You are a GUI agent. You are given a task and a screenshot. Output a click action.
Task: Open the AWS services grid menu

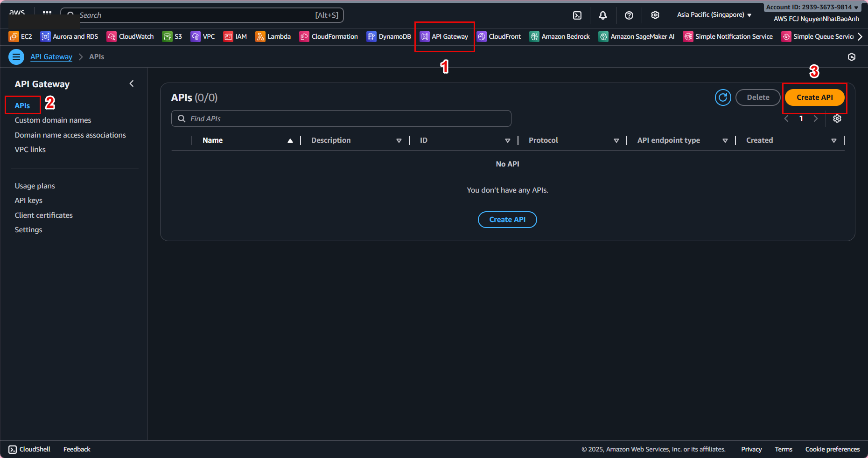[x=47, y=13]
